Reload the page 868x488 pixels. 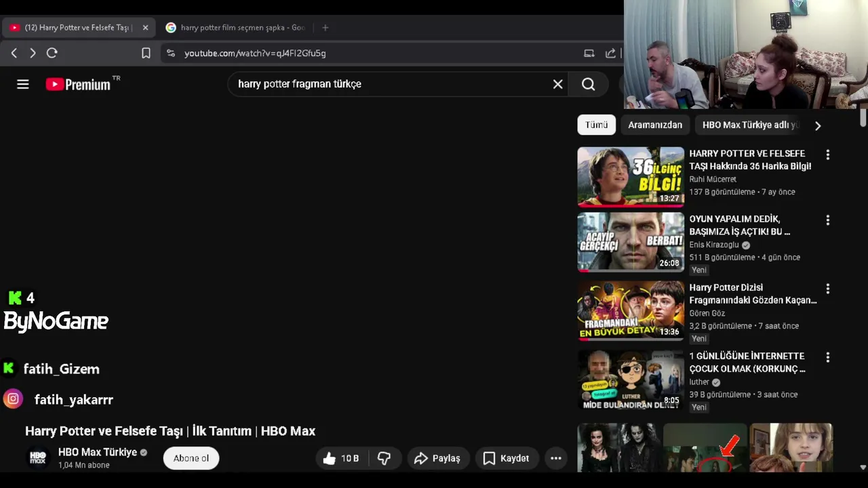pyautogui.click(x=52, y=53)
